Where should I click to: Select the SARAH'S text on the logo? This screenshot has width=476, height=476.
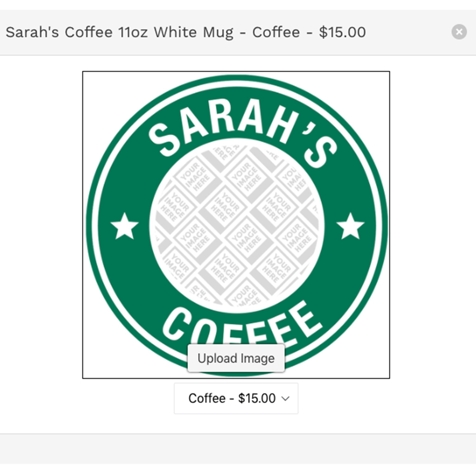[x=243, y=133]
